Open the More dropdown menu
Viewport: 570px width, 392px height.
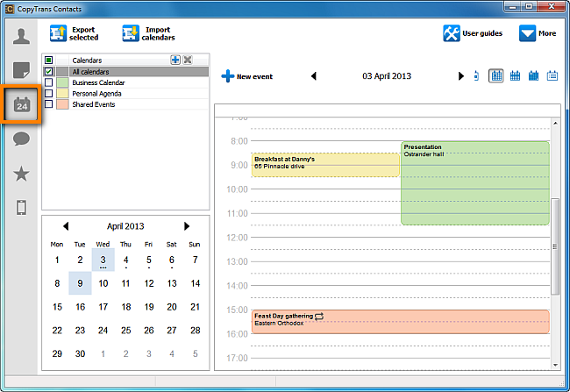538,33
